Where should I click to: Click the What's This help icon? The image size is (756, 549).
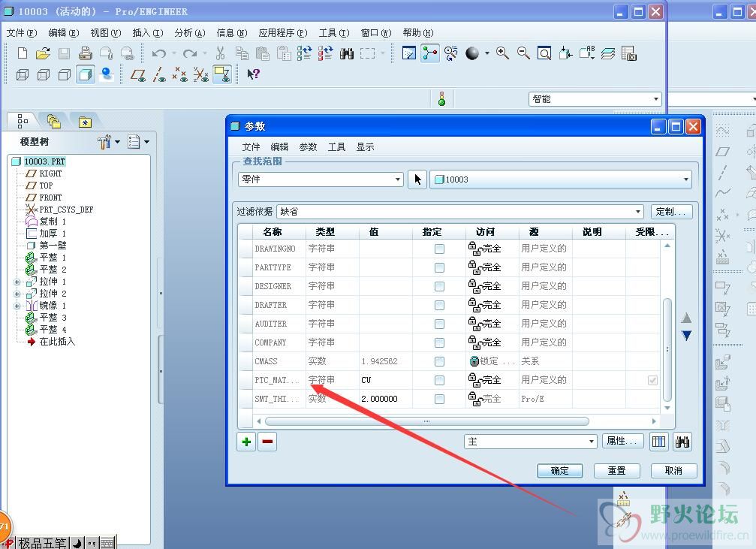pos(254,74)
